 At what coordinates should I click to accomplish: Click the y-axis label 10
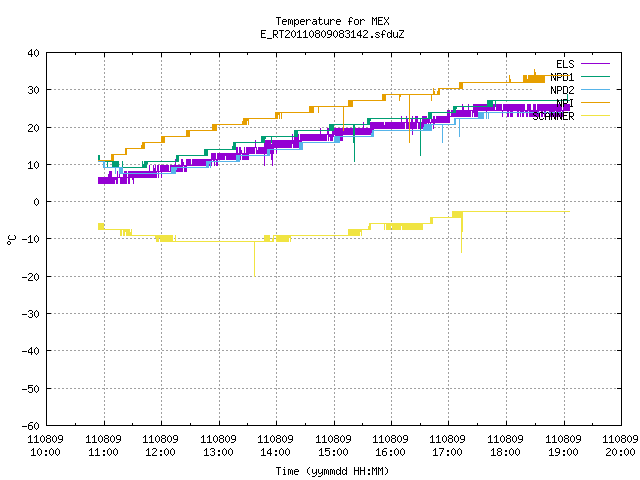coord(33,165)
